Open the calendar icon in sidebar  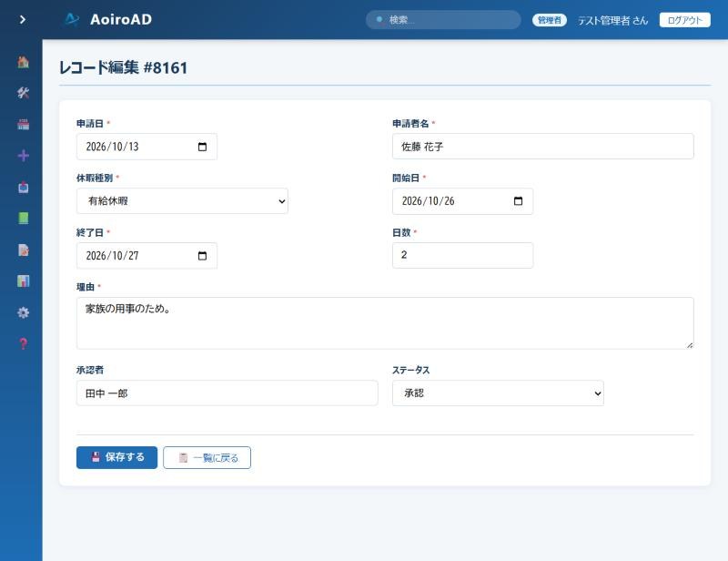(x=24, y=124)
